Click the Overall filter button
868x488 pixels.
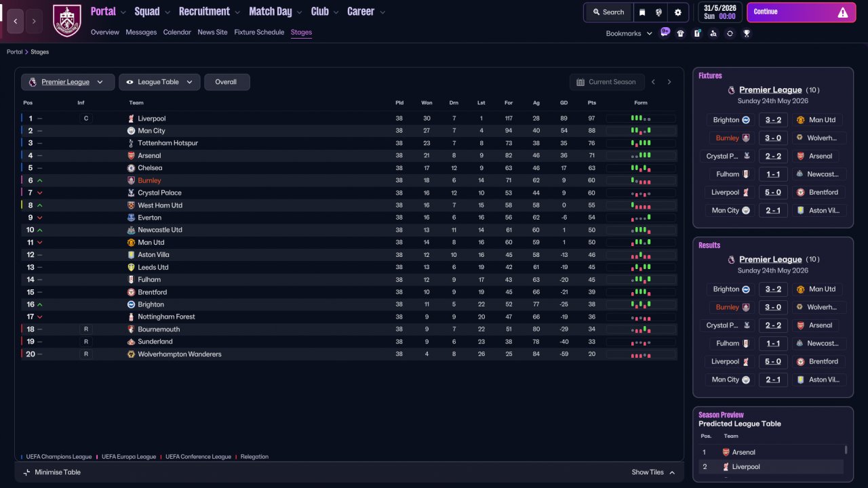(227, 82)
